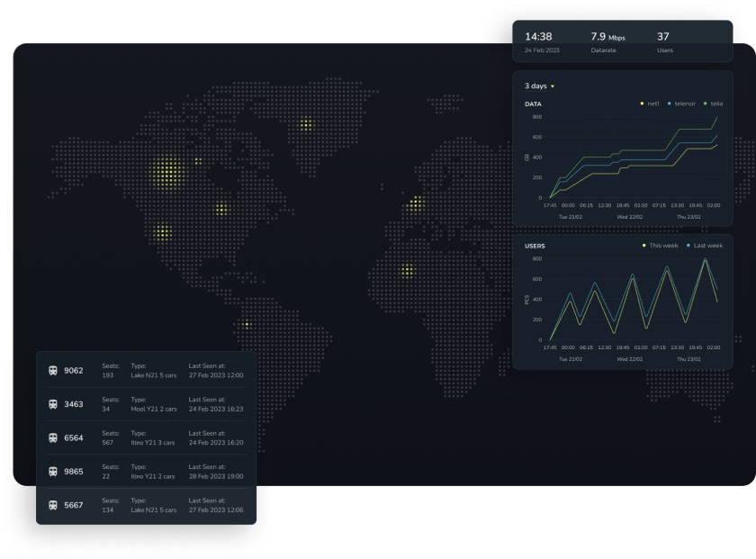Select the train icon for 3463
This screenshot has height=559, width=756.
pos(53,404)
